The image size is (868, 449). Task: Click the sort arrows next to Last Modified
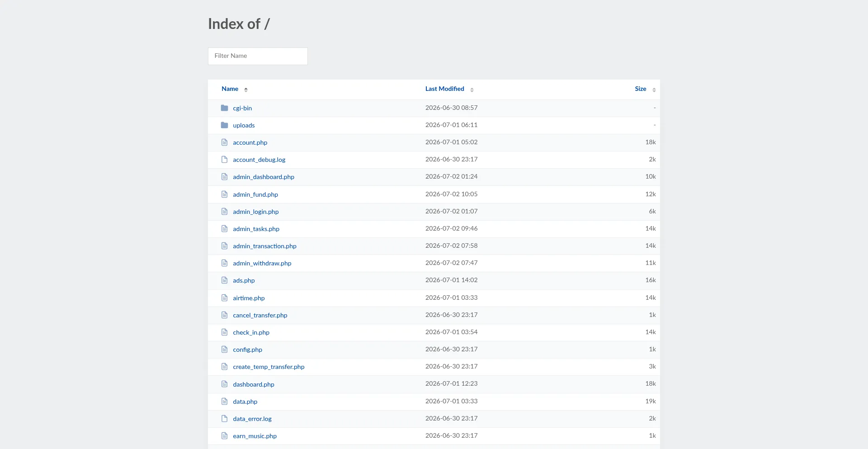click(x=472, y=90)
